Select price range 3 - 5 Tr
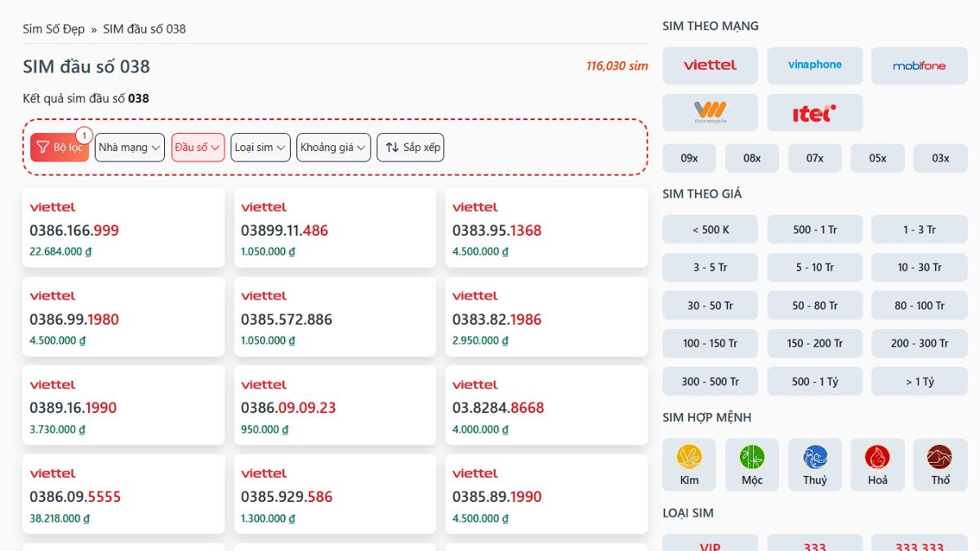 (710, 267)
